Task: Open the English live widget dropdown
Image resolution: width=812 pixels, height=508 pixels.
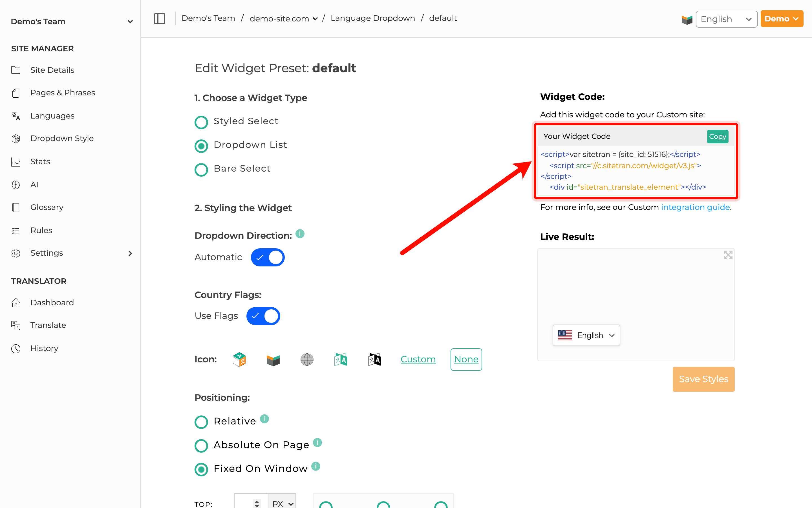Action: click(586, 335)
